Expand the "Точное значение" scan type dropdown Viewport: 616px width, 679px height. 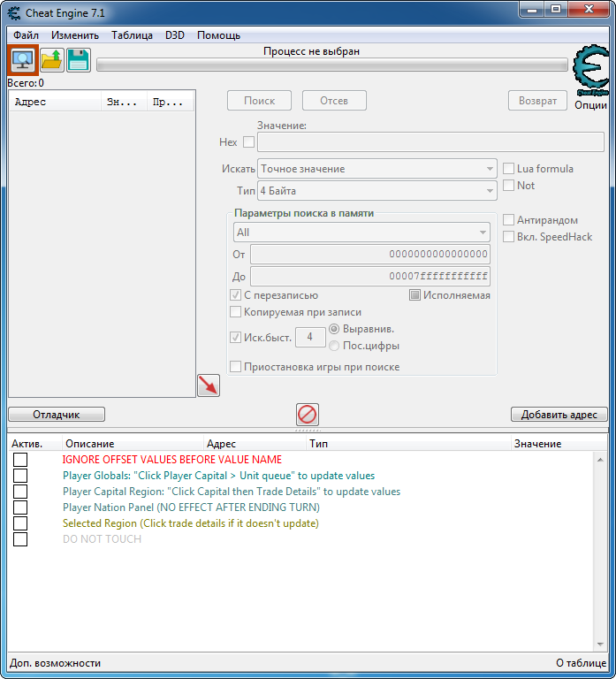tap(377, 169)
